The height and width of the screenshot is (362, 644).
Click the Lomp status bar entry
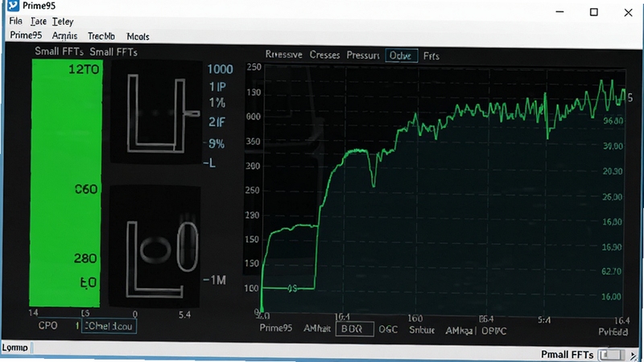[14, 348]
